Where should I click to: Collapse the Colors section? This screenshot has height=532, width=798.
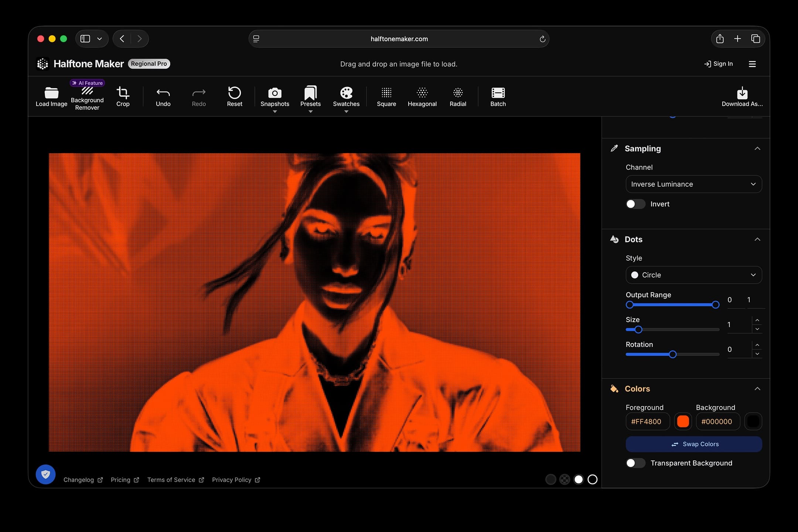tap(757, 389)
